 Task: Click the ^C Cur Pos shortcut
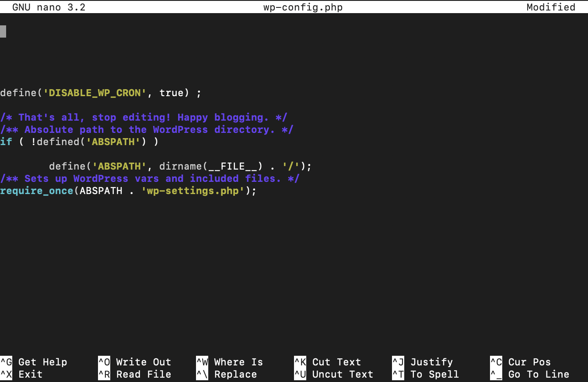(x=520, y=362)
